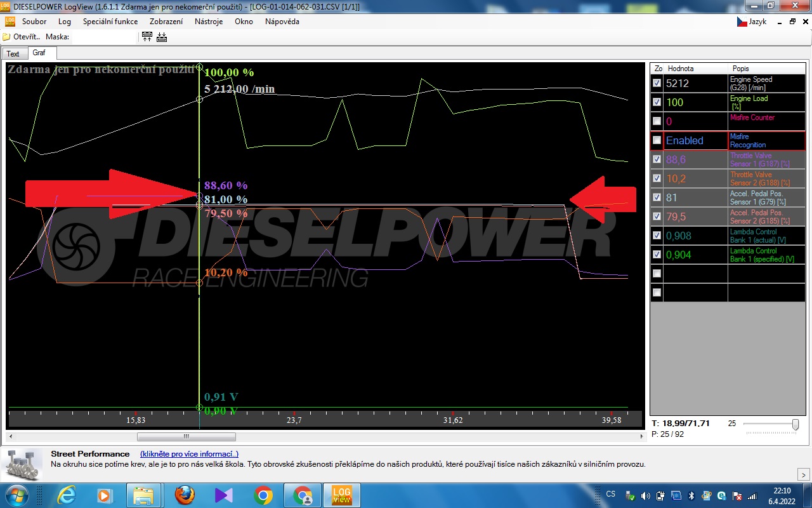The width and height of the screenshot is (812, 508).
Task: Enable the Misfire Counter checkbox
Action: point(657,121)
